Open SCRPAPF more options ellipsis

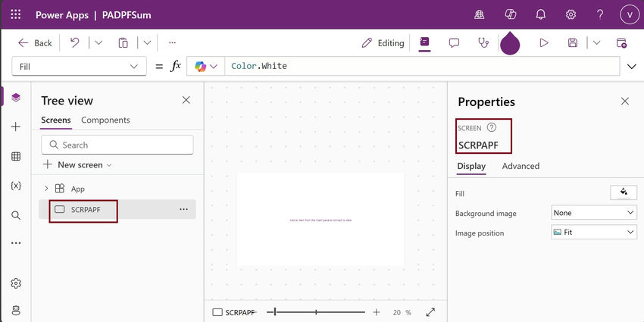pyautogui.click(x=183, y=209)
